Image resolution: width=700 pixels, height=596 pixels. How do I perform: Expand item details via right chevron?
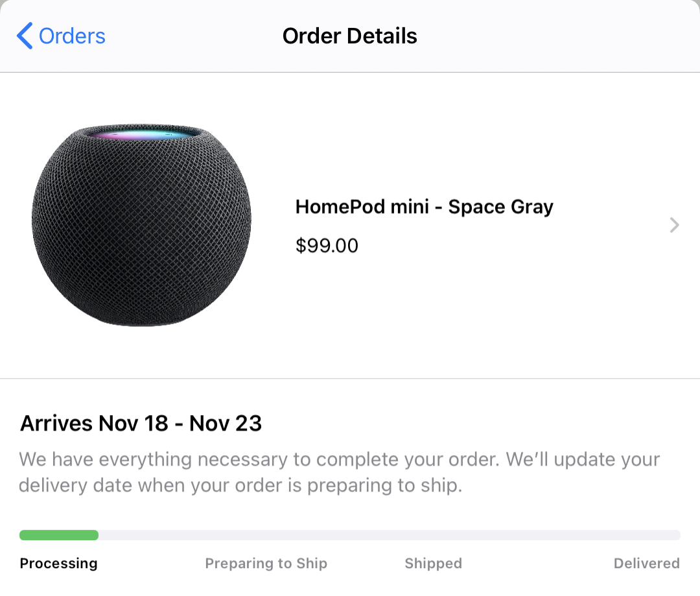click(675, 225)
